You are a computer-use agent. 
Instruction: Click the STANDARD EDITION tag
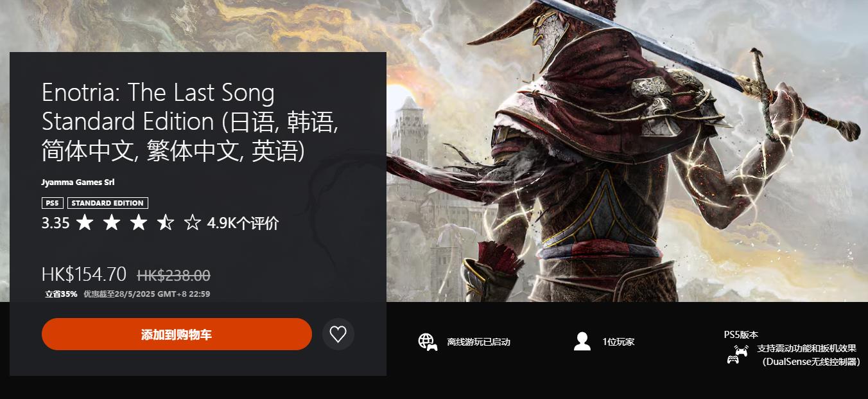click(108, 203)
